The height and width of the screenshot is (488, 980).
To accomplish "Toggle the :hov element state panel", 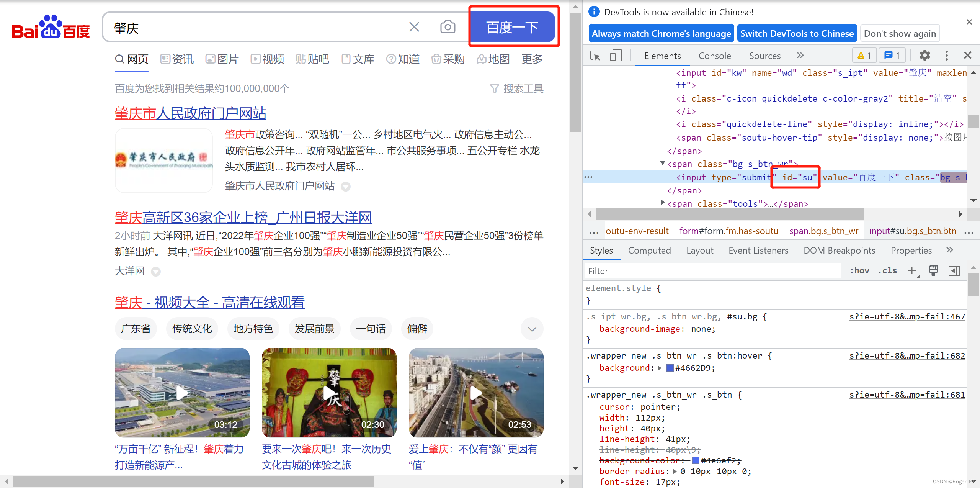I will point(859,271).
